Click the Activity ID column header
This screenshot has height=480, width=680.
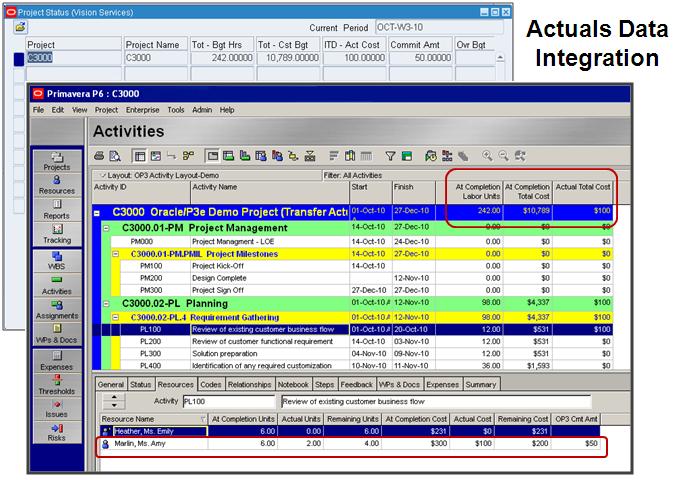click(x=141, y=192)
